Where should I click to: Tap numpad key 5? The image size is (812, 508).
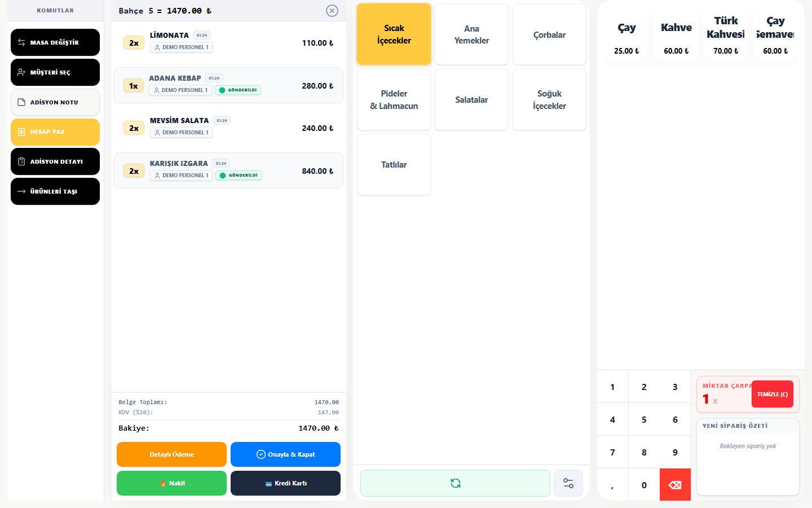click(644, 419)
